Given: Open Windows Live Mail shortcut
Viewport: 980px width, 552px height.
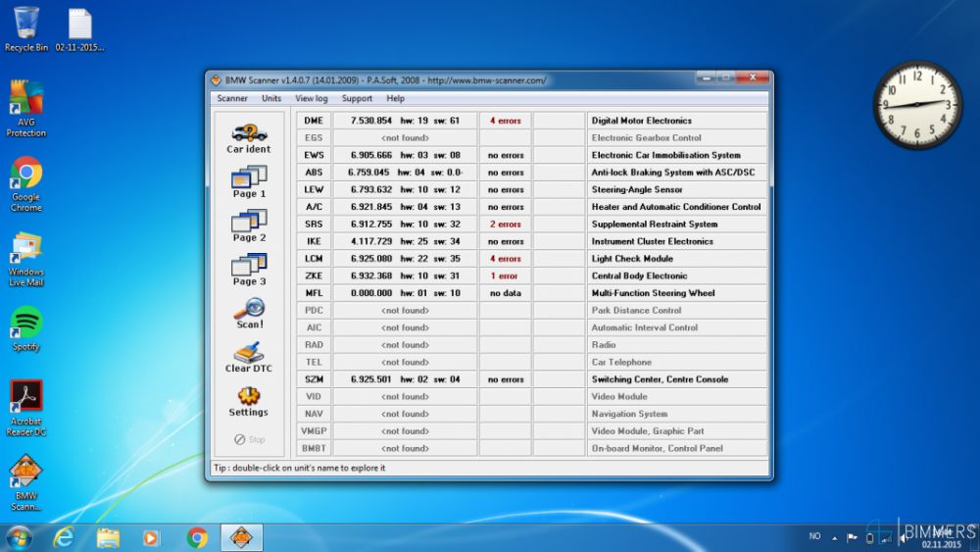Looking at the screenshot, I should click(x=25, y=260).
